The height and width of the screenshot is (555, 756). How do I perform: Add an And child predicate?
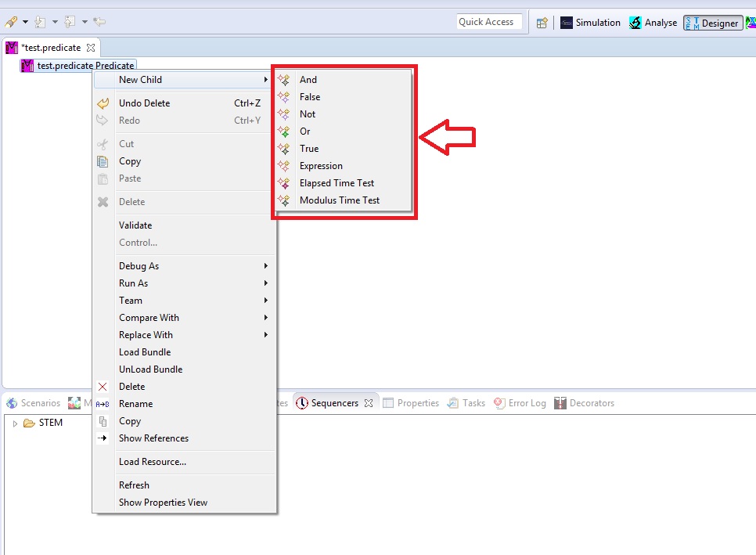point(344,80)
